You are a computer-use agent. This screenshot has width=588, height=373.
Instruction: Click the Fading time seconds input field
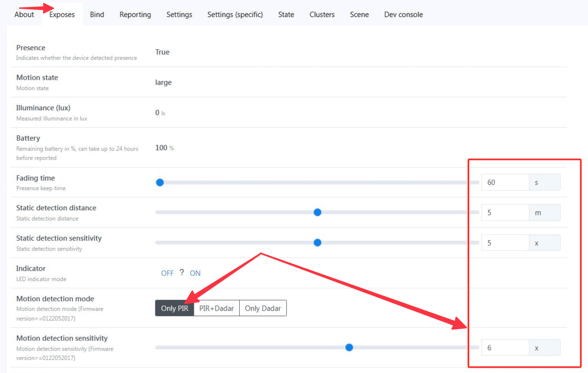(x=505, y=182)
